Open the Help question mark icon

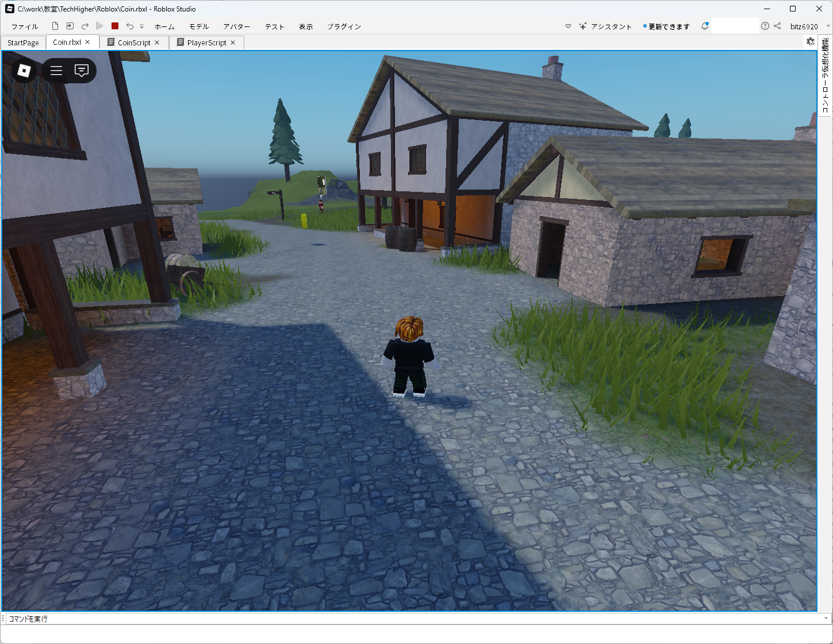(x=765, y=26)
